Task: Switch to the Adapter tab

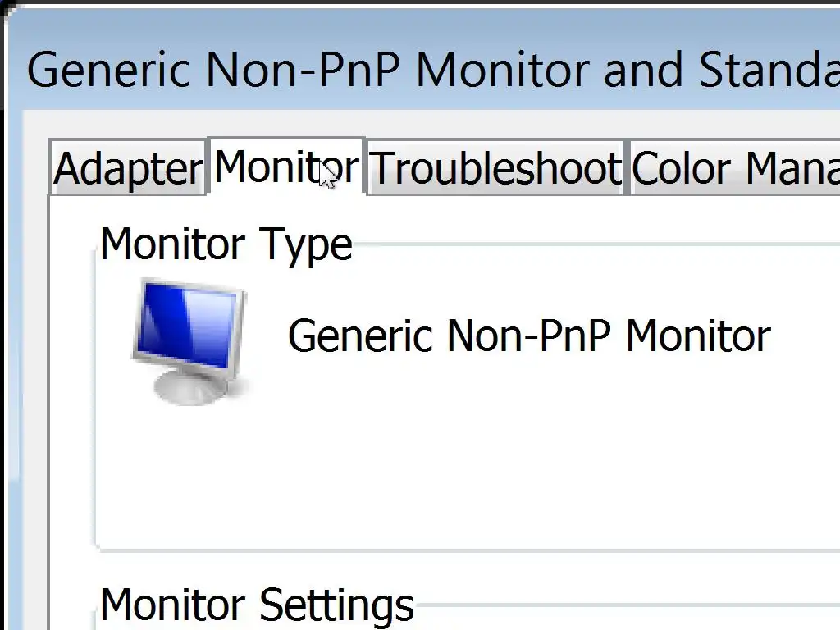Action: click(128, 169)
